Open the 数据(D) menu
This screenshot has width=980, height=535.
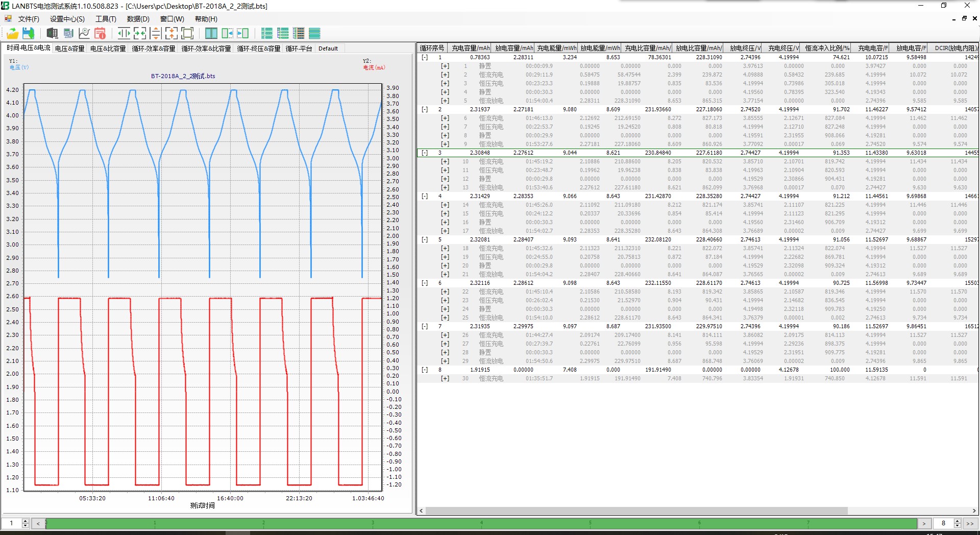138,19
